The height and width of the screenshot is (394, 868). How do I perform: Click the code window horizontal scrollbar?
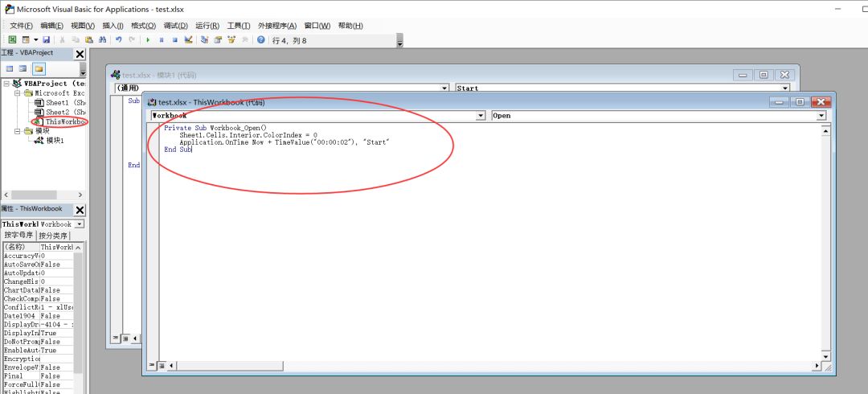[x=482, y=366]
